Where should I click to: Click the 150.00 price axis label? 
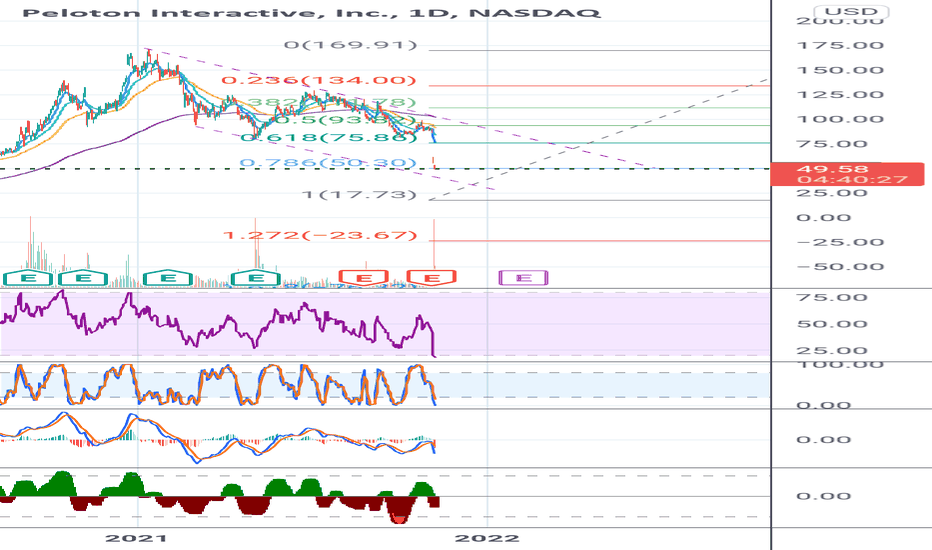point(840,70)
